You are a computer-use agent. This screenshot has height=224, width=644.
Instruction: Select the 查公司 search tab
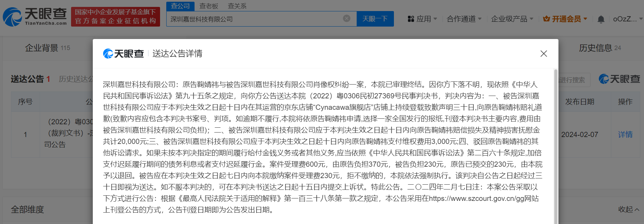pos(180,6)
